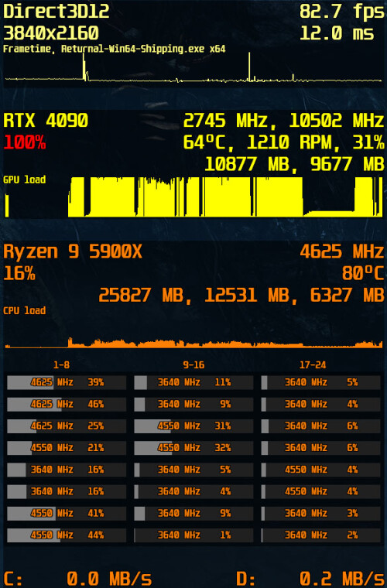The height and width of the screenshot is (588, 387).
Task: Click the usage bar for 3640 MHz 2%
Action: click(320, 535)
